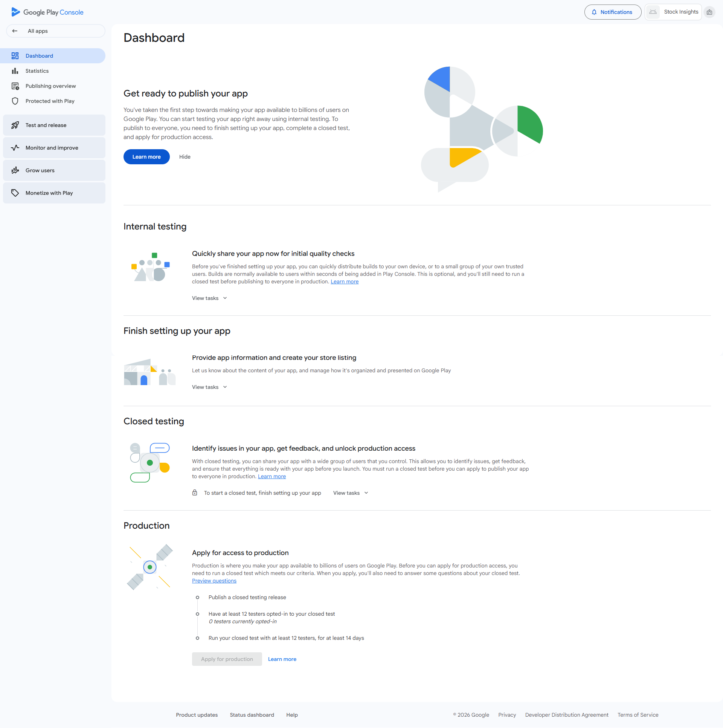Image resolution: width=723 pixels, height=728 pixels.
Task: Click the Statistics bar chart icon
Action: pyautogui.click(x=15, y=71)
